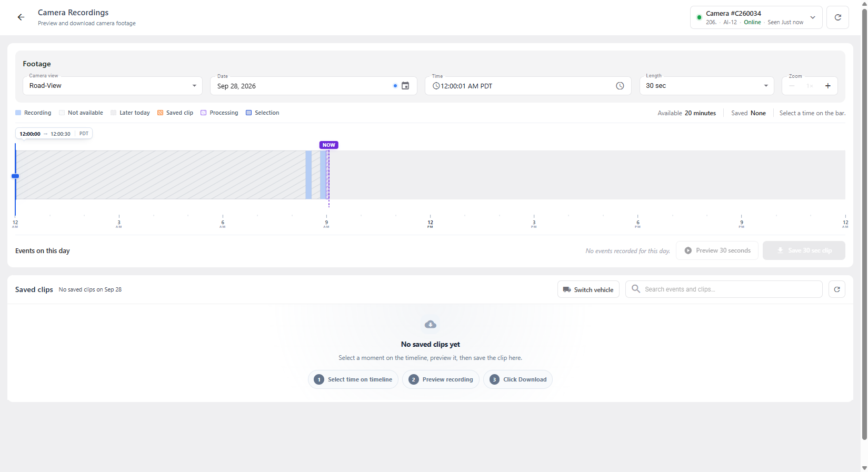
Task: Zoom out with the minus icon
Action: (792, 86)
